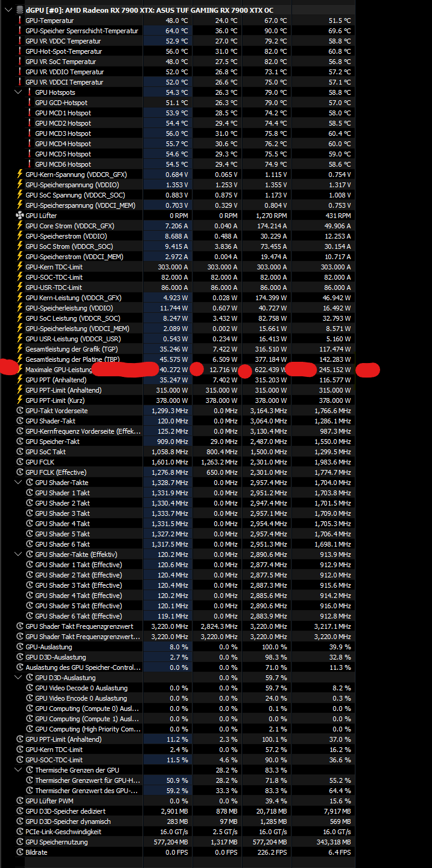432x868 pixels.
Task: Click the clock icon for GPU-Takt Vorderseite
Action: point(20,411)
